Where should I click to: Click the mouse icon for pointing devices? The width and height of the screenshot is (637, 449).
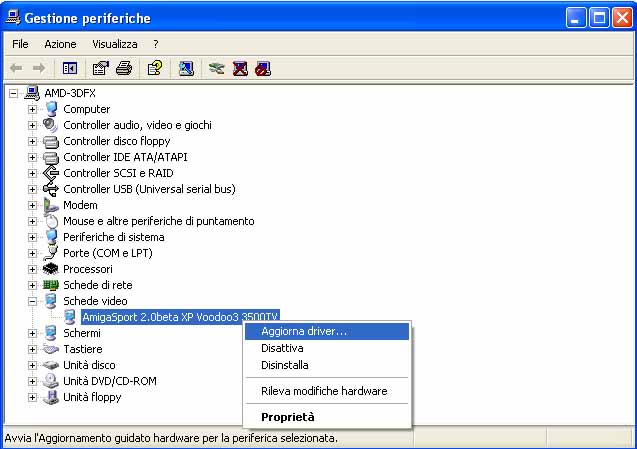click(x=51, y=221)
